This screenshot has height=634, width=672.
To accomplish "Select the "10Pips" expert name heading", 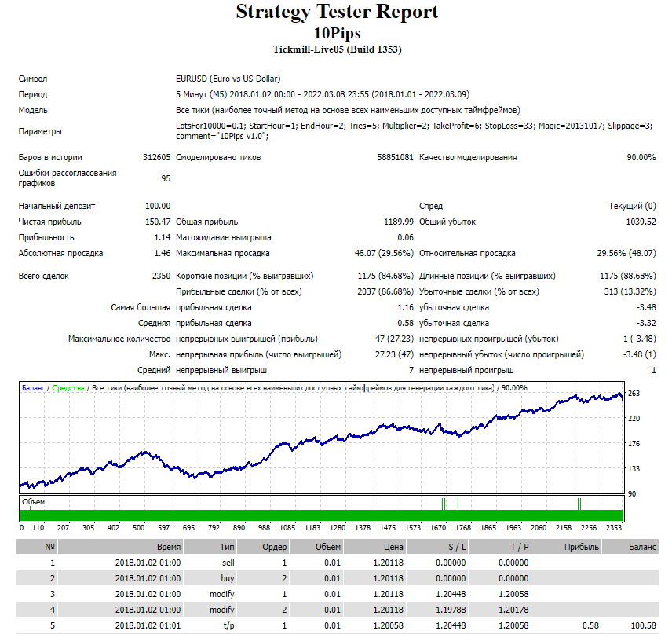I will pos(337,33).
